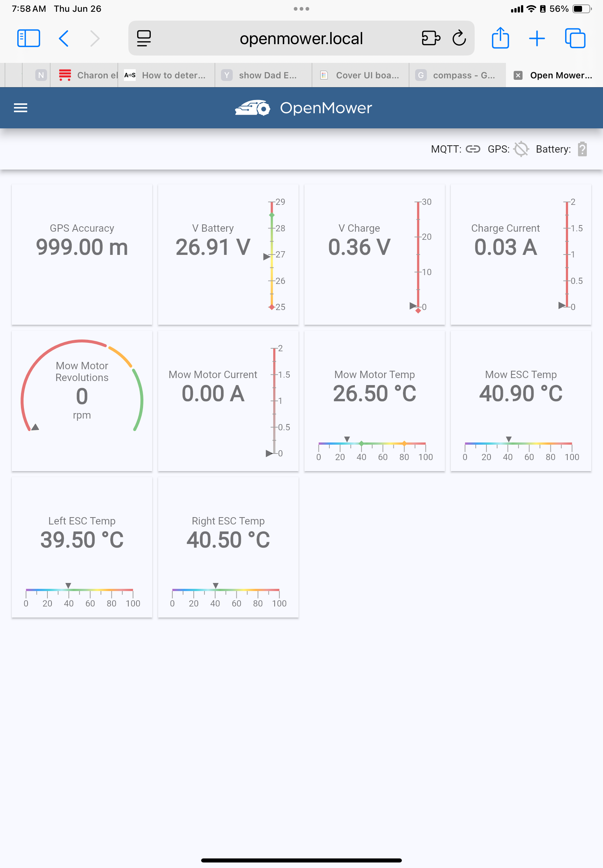Tap the Safari forward arrow
Viewport: 603px width, 868px height.
95,38
